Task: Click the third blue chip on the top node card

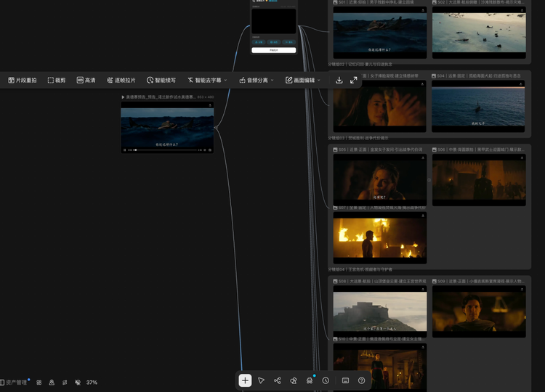Action: tap(288, 42)
